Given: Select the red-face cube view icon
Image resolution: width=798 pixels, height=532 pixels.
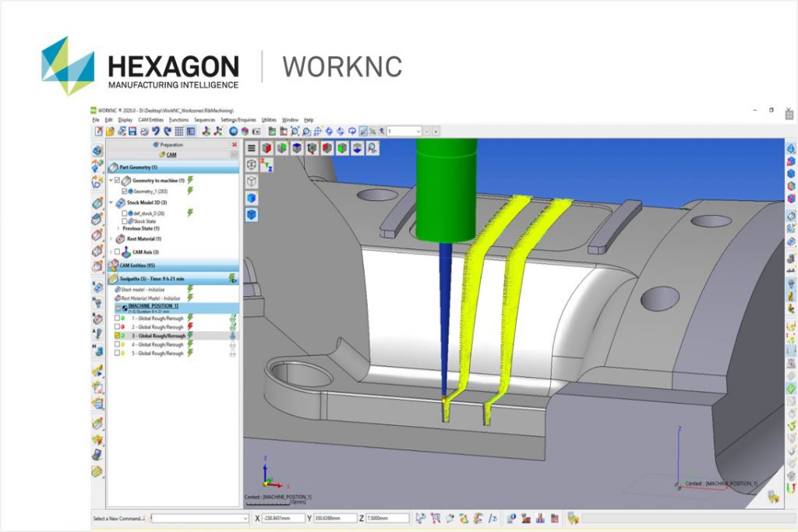Looking at the screenshot, I should click(267, 148).
